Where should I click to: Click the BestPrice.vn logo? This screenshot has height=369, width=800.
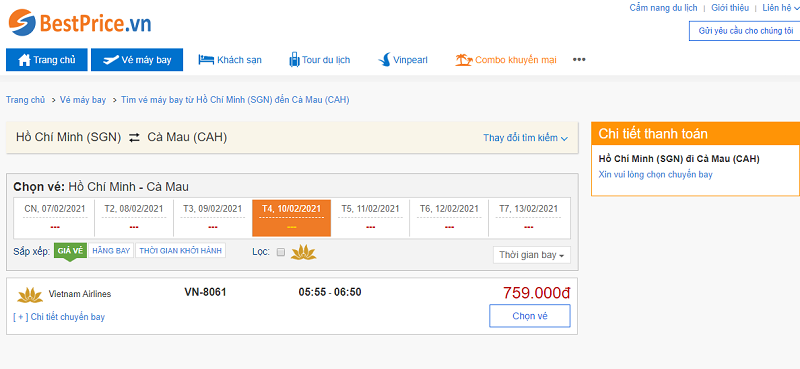coord(80,23)
